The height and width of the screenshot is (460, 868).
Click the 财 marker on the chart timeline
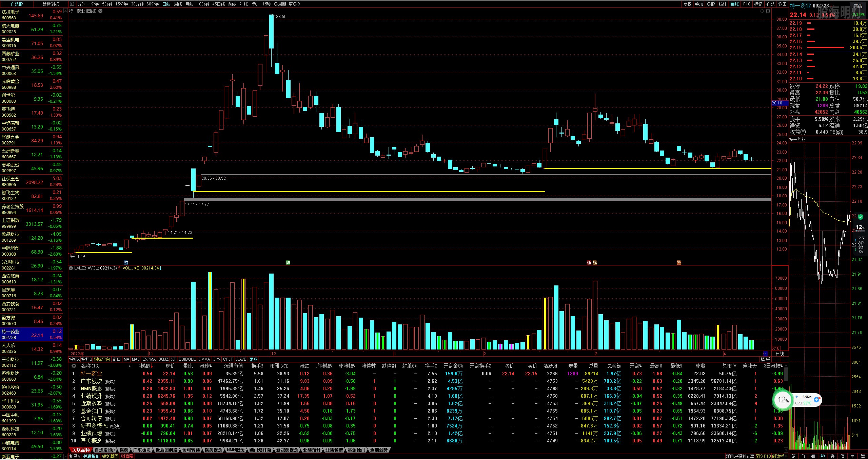126,263
